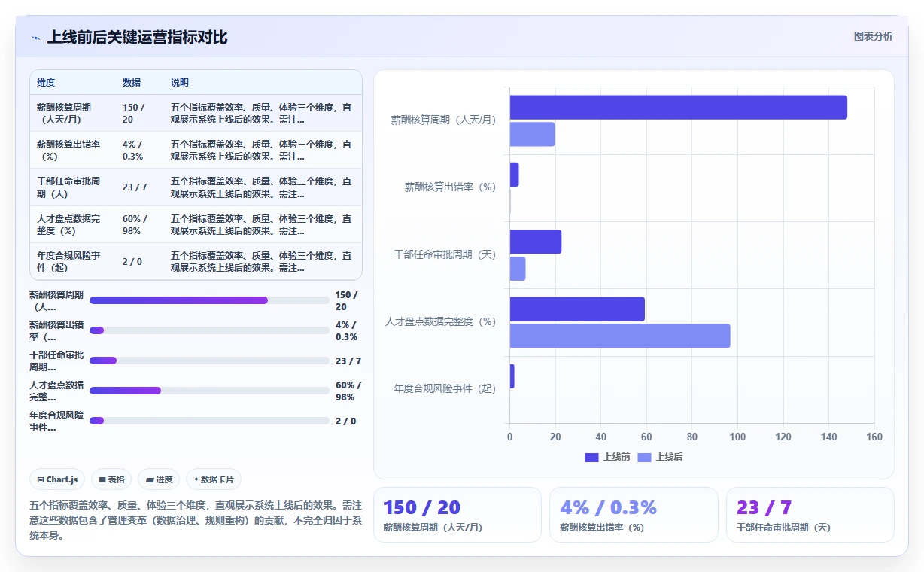
Task: Click the 上线后 bar for 薪酬核算周期
Action: tap(533, 134)
